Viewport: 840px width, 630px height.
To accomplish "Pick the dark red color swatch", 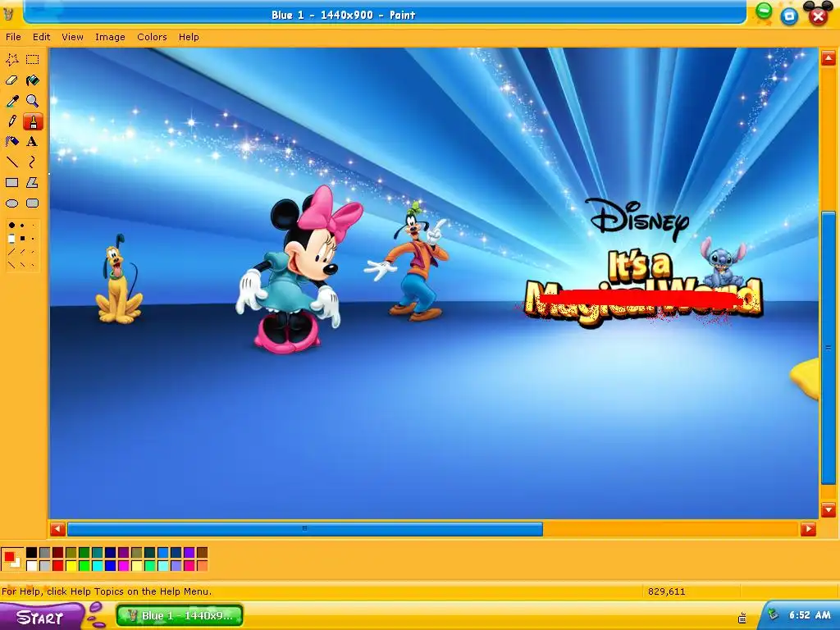I will click(x=58, y=552).
